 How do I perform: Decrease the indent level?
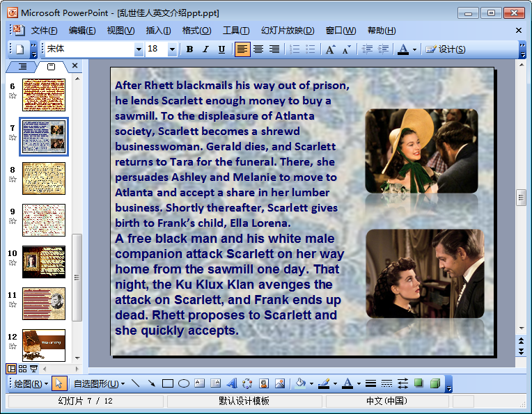367,49
